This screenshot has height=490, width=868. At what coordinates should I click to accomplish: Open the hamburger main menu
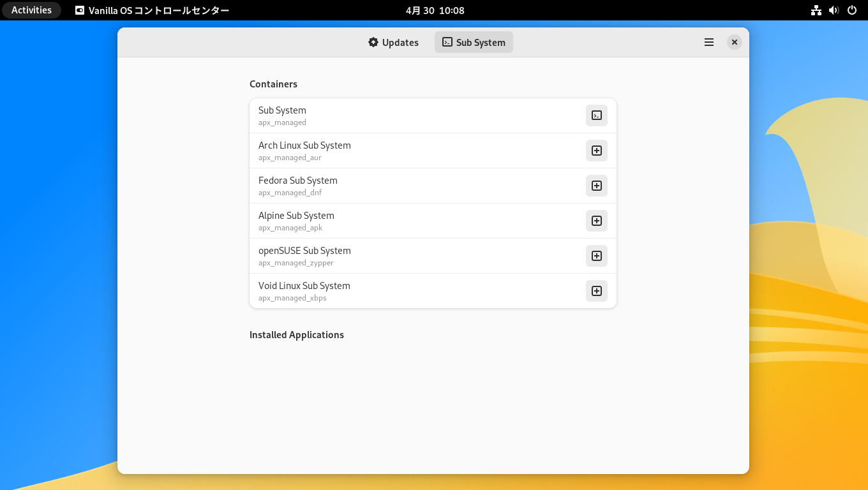[708, 42]
